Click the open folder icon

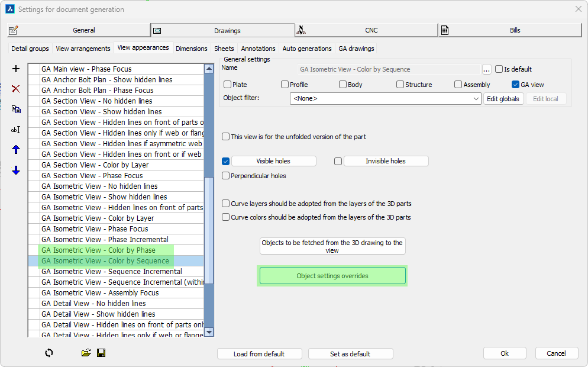(x=86, y=353)
